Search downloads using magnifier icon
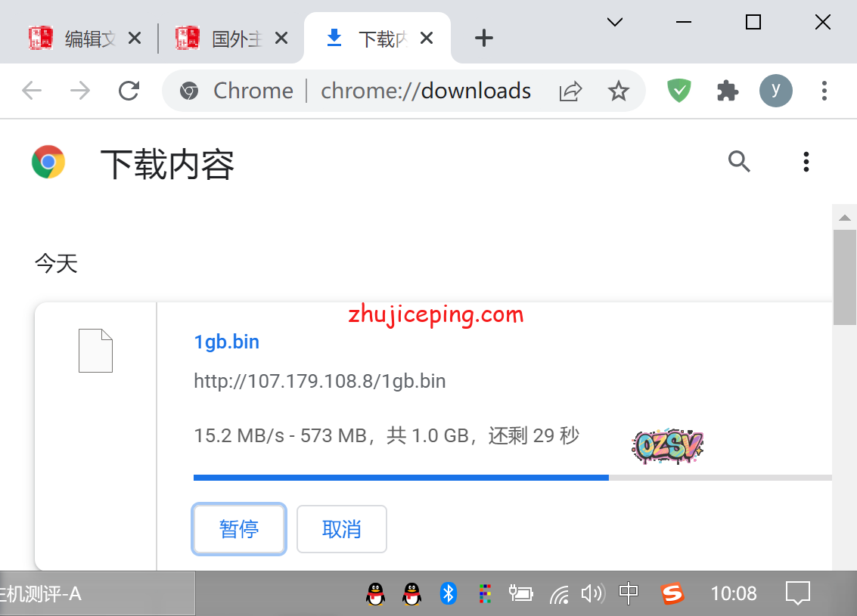Screen dimensions: 857x616 739,161
